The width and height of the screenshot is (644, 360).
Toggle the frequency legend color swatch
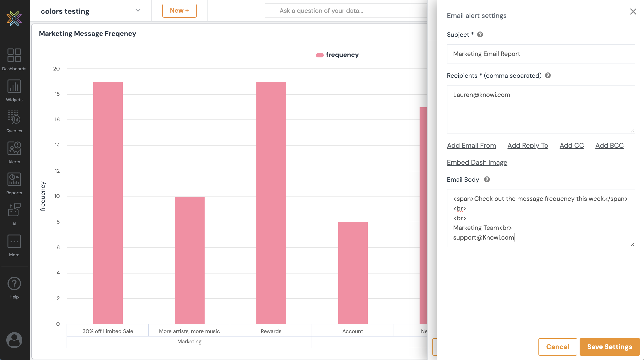(x=320, y=55)
